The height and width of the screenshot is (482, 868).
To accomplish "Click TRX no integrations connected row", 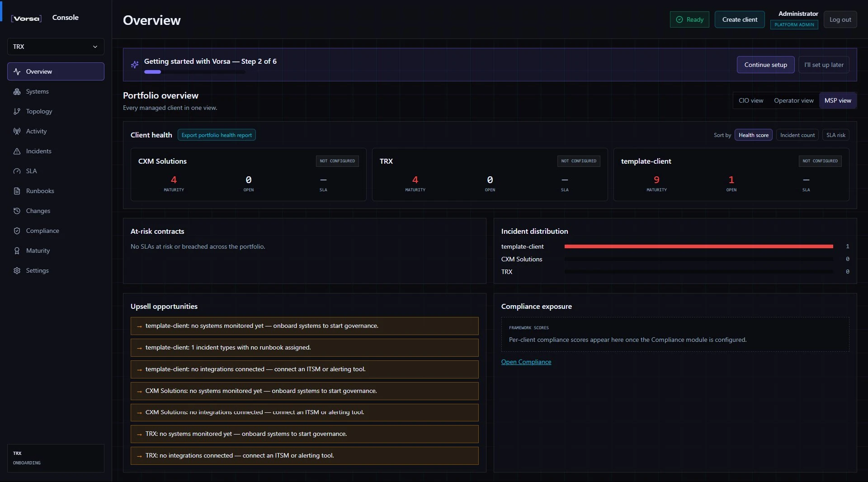I will (304, 456).
